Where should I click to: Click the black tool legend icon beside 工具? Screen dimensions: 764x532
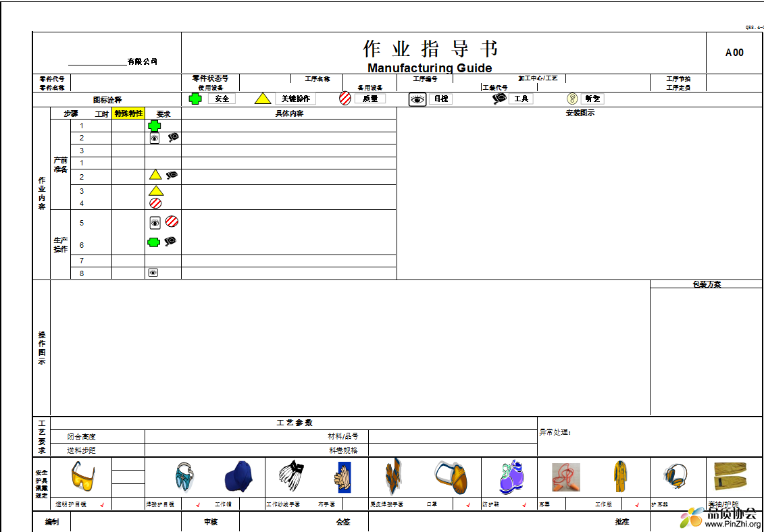tap(499, 99)
